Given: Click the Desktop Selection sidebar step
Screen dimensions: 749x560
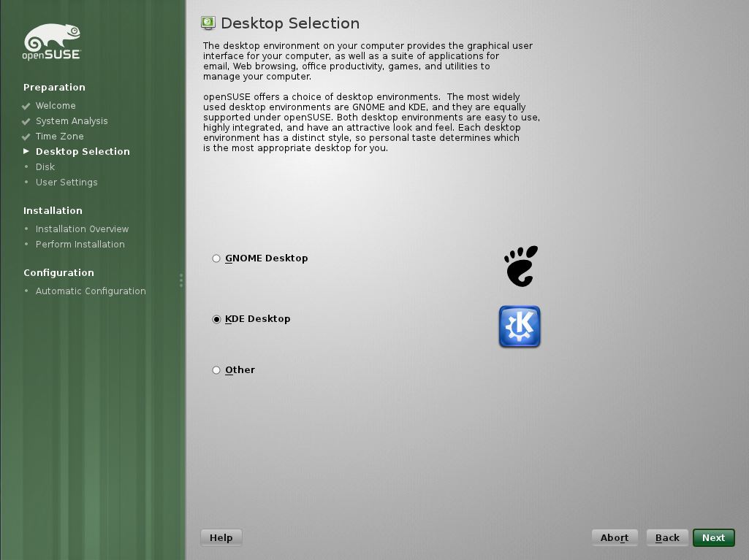Looking at the screenshot, I should tap(83, 151).
